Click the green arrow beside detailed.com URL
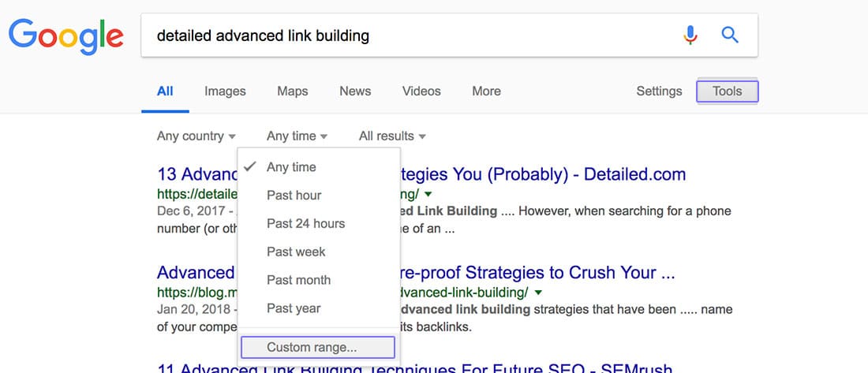This screenshot has width=868, height=373. tap(428, 194)
